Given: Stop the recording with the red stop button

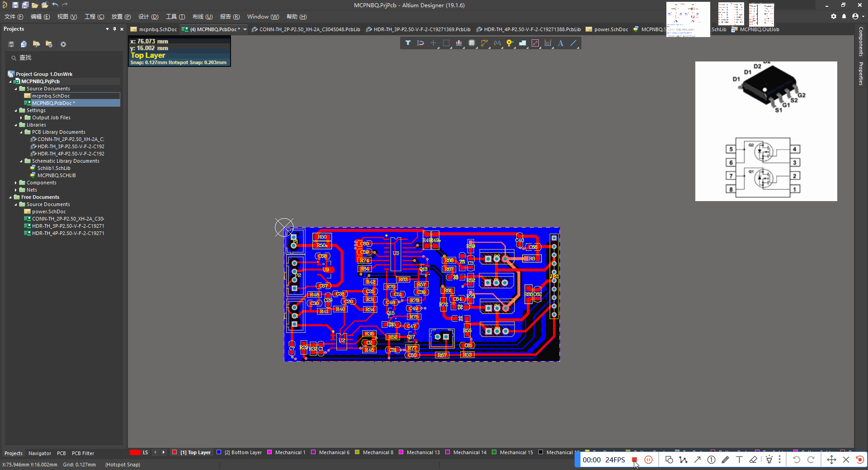Looking at the screenshot, I should [635, 460].
